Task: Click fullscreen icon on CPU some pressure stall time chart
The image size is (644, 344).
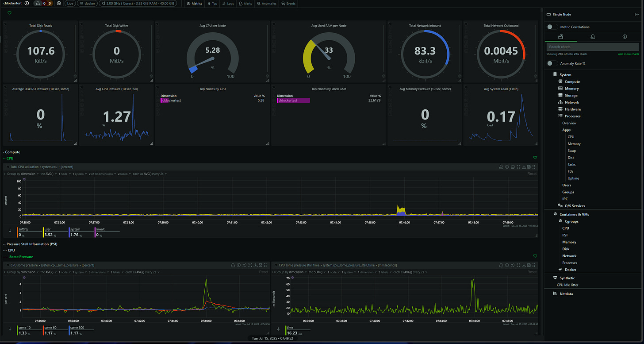Action: click(518, 265)
